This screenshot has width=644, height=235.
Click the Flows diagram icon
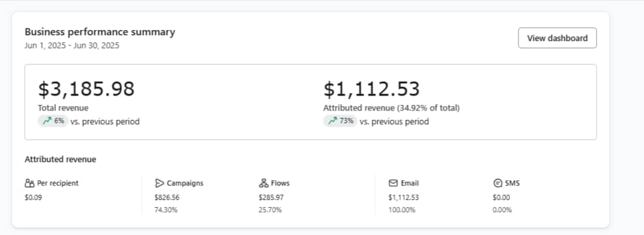[x=263, y=183]
